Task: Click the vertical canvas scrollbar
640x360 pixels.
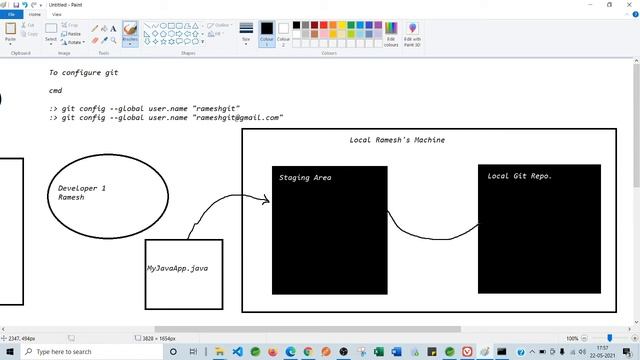Action: pyautogui.click(x=636, y=126)
